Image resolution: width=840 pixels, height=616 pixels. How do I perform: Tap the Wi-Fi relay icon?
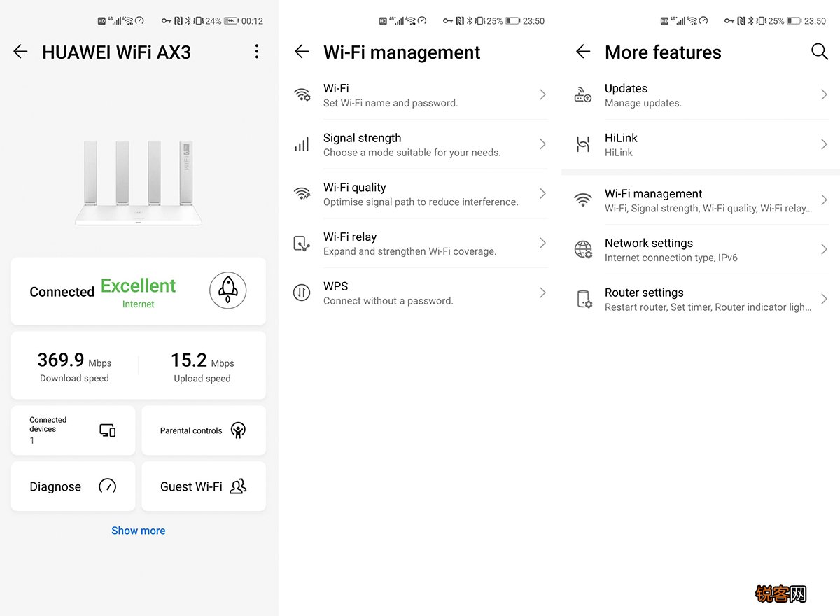pyautogui.click(x=302, y=244)
